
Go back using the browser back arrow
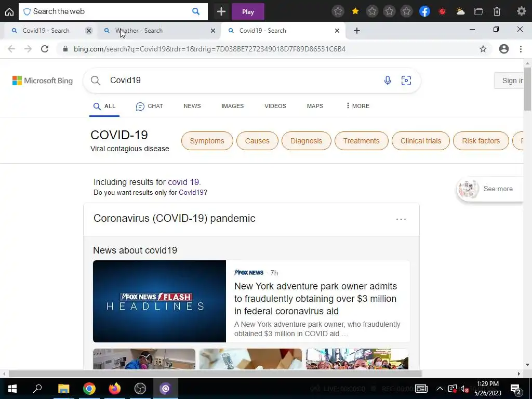tap(11, 49)
